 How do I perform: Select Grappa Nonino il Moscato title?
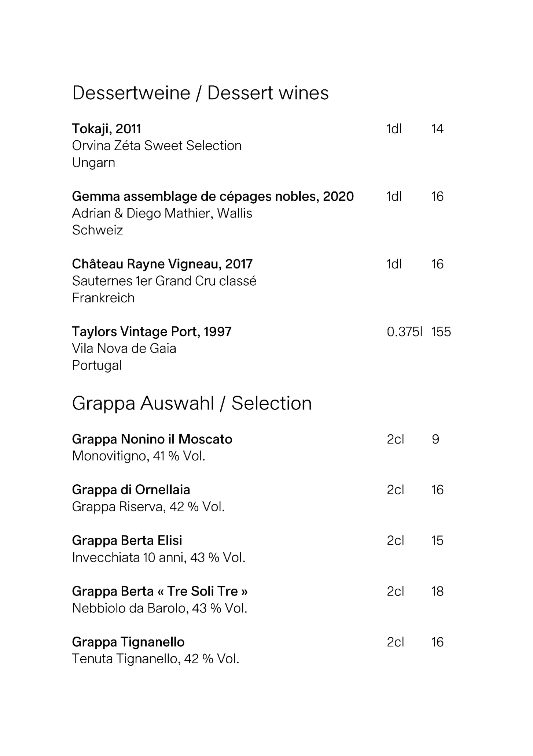pos(152,439)
